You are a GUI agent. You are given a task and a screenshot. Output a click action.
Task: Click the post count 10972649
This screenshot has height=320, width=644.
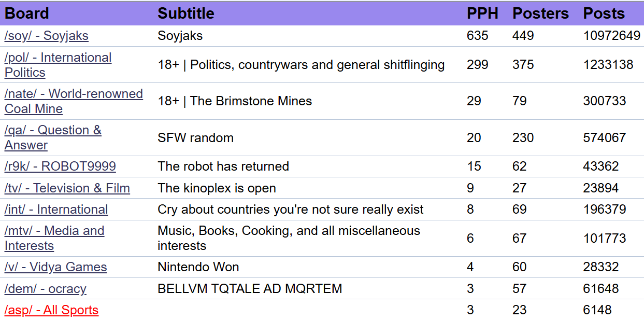tap(612, 36)
